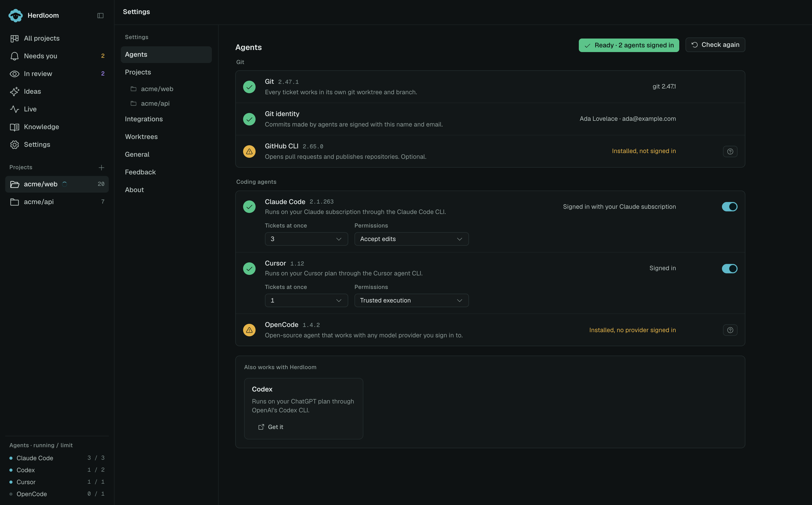
Task: Click Git identity green check icon
Action: 249,119
